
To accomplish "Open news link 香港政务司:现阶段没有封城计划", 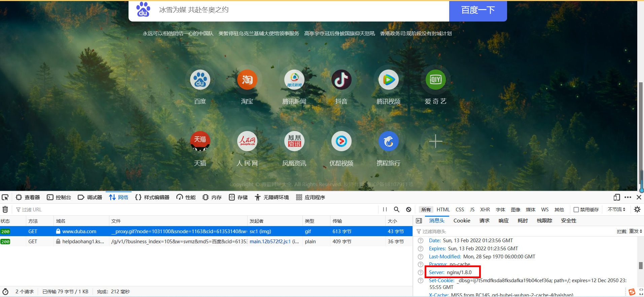I will (x=416, y=34).
